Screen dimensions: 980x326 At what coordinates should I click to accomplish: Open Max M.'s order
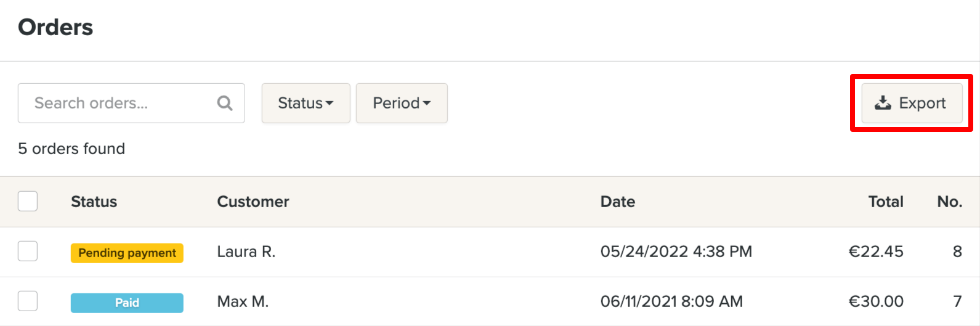tap(243, 301)
